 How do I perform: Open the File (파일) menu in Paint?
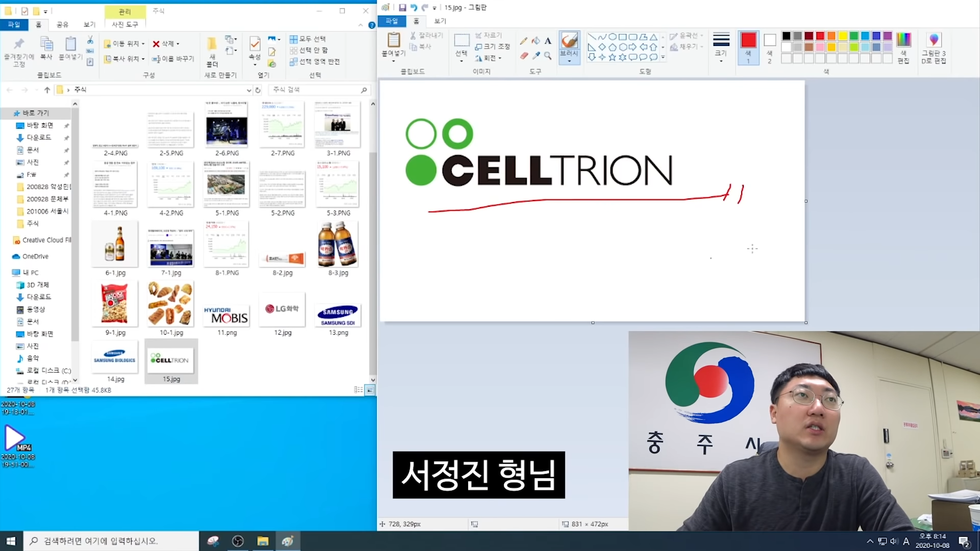click(391, 21)
